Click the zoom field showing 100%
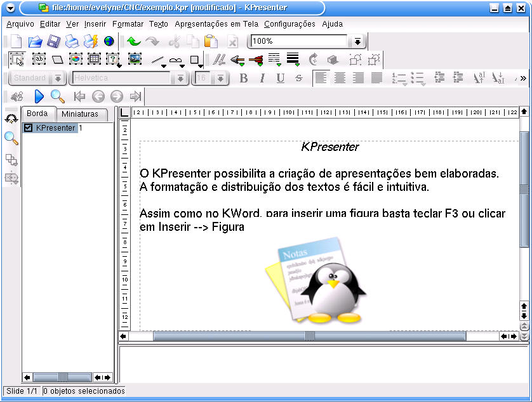Image resolution: width=532 pixels, height=402 pixels. coord(299,41)
